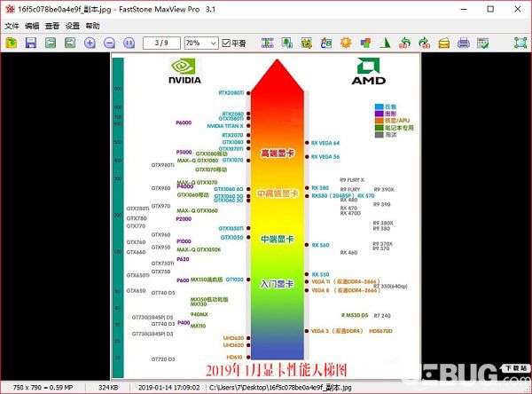Click the displayed GPU ladder chart image
Image resolution: width=532 pixels, height=394 pixels.
click(x=266, y=216)
